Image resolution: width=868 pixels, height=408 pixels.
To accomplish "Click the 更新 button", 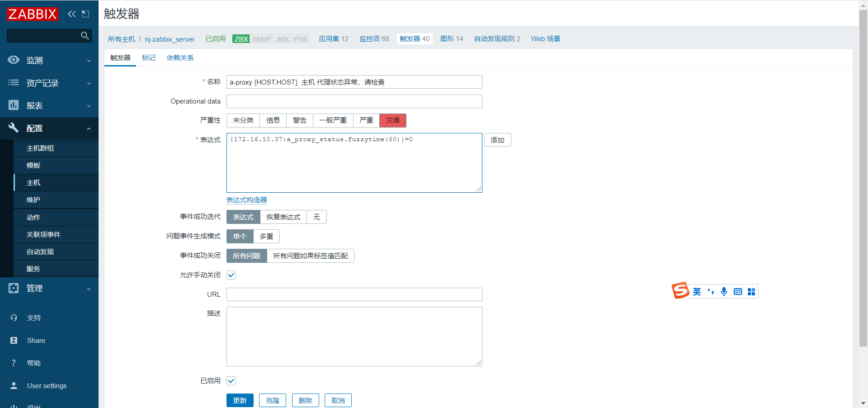I will pyautogui.click(x=240, y=400).
